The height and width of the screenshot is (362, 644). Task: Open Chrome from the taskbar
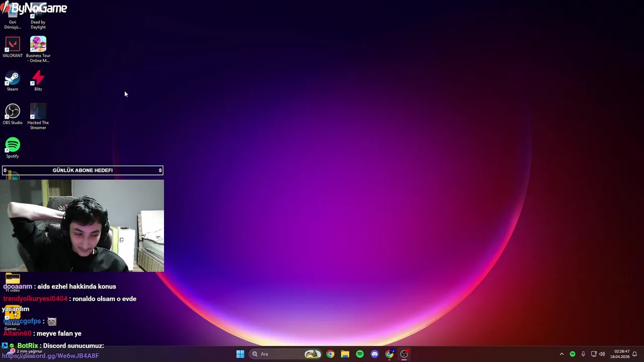tap(330, 354)
